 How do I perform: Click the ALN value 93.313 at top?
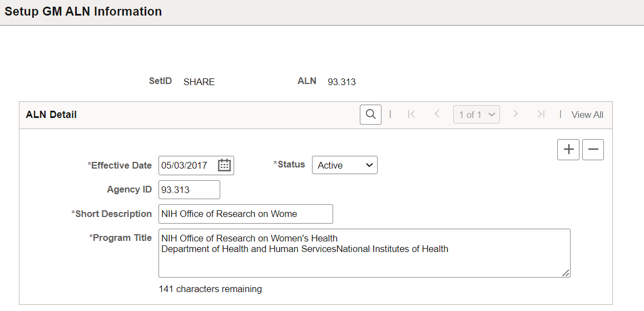[341, 82]
